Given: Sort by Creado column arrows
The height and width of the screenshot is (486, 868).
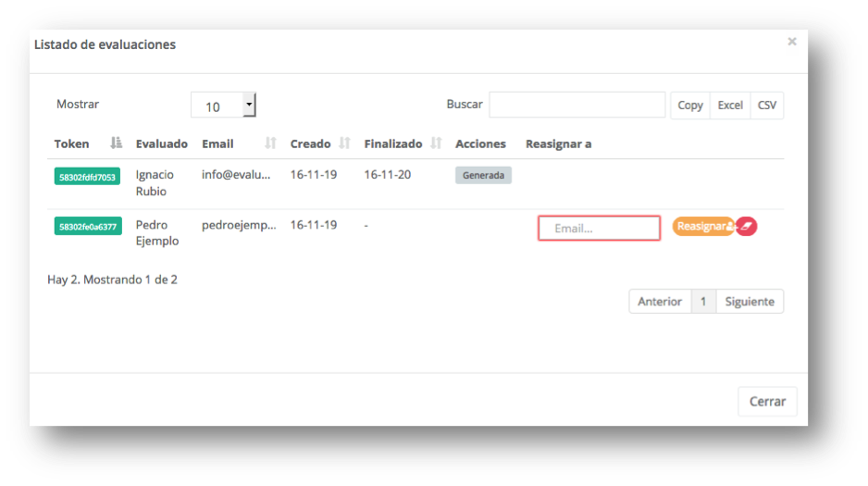Looking at the screenshot, I should (x=344, y=143).
